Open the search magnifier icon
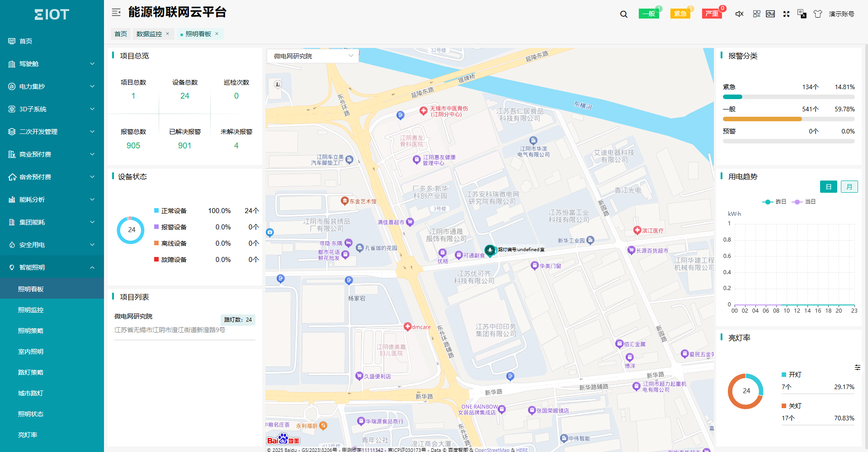 624,14
